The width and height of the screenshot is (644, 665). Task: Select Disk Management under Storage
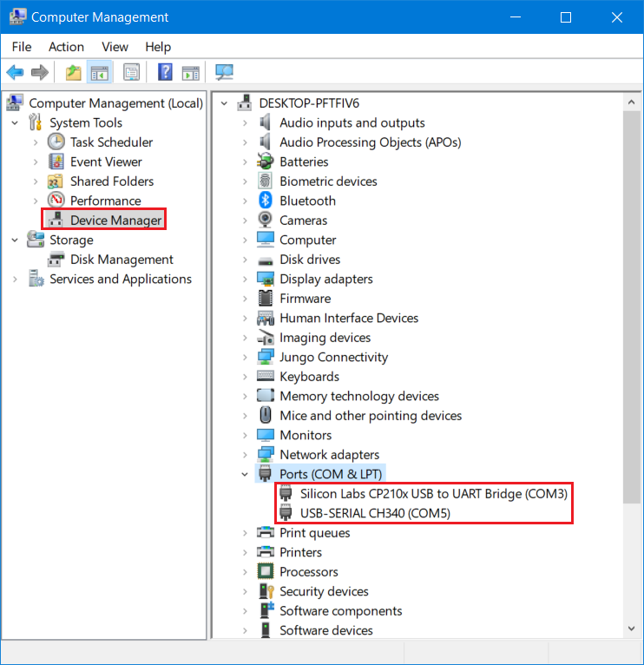click(x=122, y=260)
